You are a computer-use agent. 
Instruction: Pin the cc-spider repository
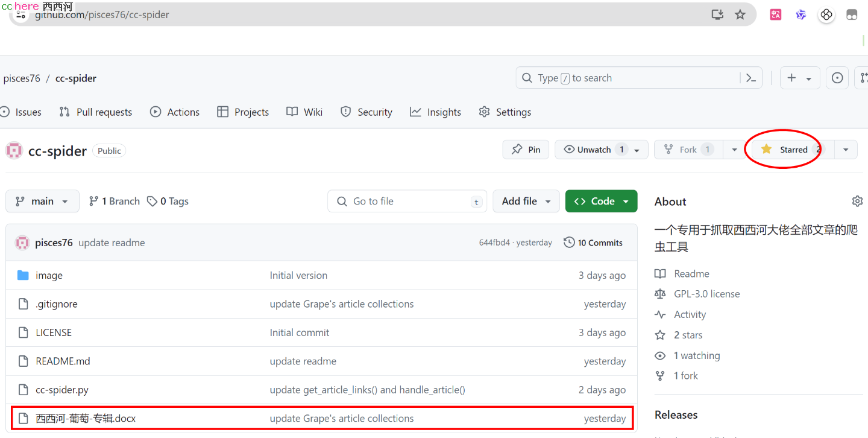pyautogui.click(x=526, y=150)
